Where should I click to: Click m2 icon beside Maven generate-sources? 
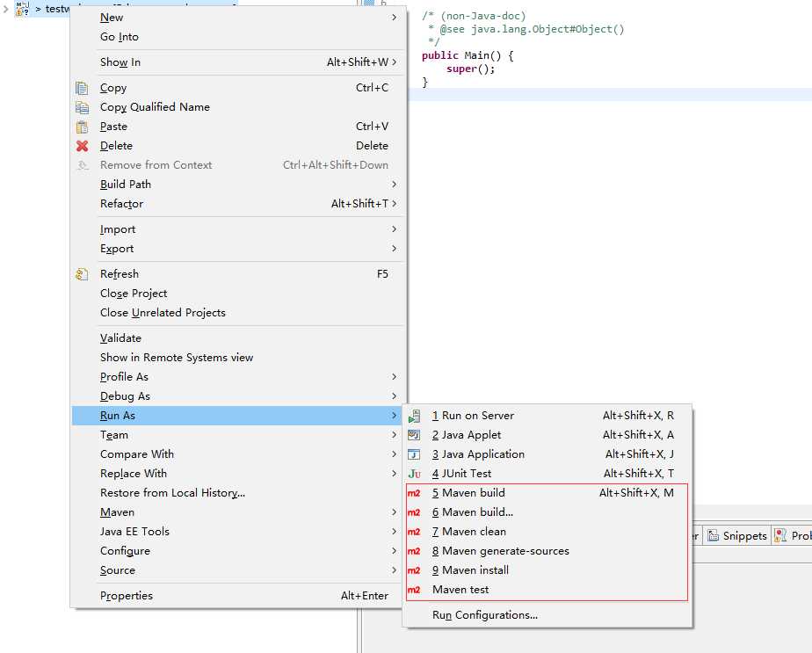tap(414, 551)
